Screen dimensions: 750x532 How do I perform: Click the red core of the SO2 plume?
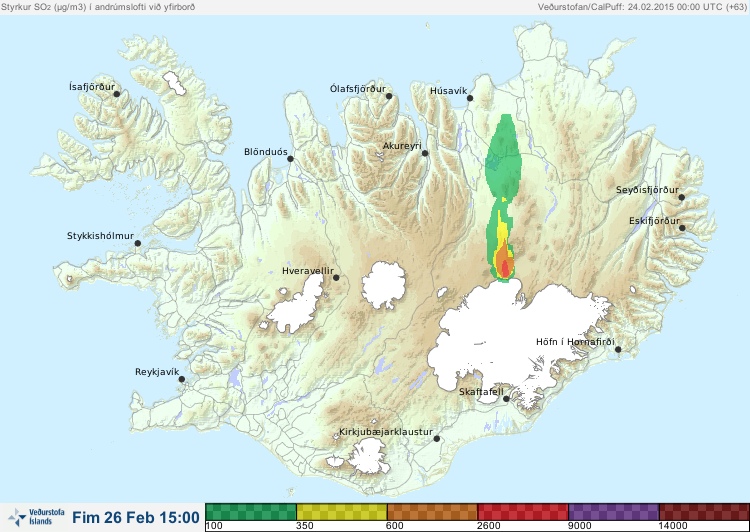(x=505, y=269)
